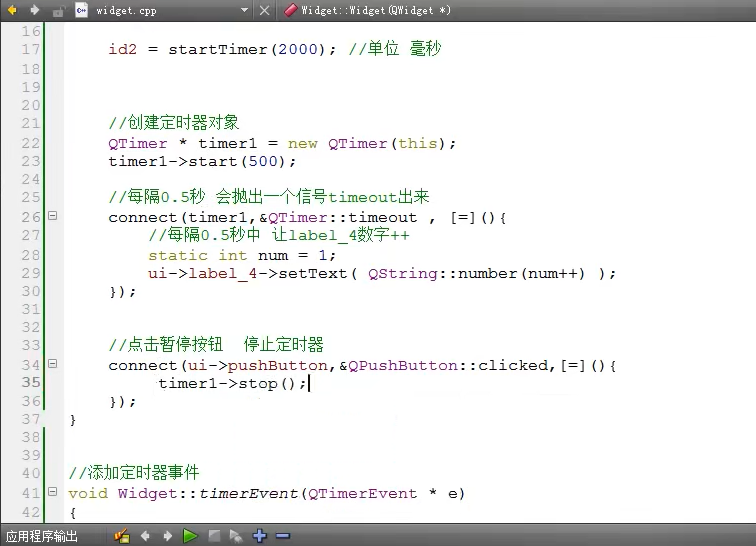
Task: Open the widget.cpp file dropdown arrow
Action: coord(244,10)
